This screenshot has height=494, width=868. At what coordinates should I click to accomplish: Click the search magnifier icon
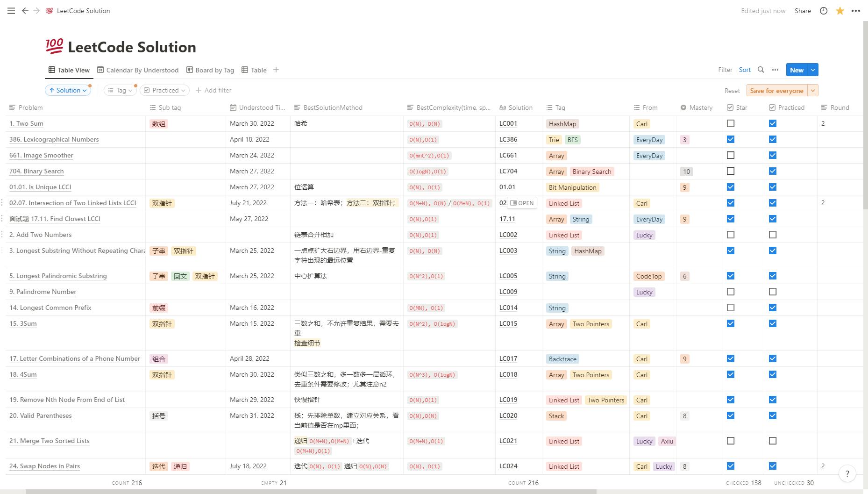click(761, 69)
